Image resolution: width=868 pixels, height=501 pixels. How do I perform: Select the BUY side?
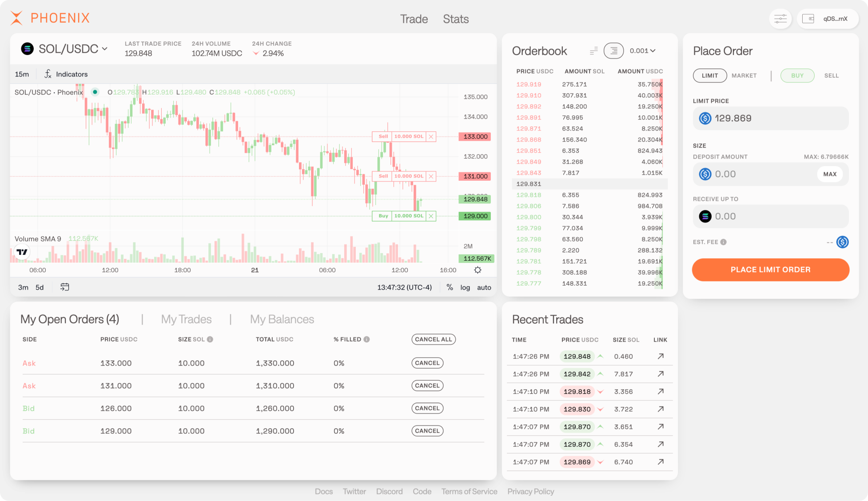click(x=797, y=76)
